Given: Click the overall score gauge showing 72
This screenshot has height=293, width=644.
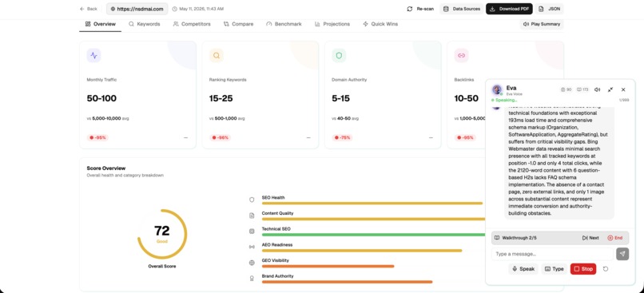Looking at the screenshot, I should [x=162, y=234].
